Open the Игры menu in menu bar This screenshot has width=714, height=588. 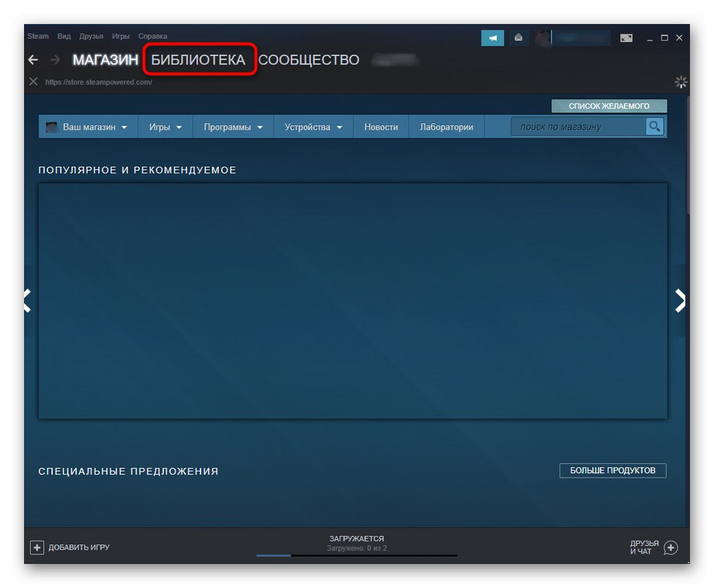pyautogui.click(x=121, y=36)
